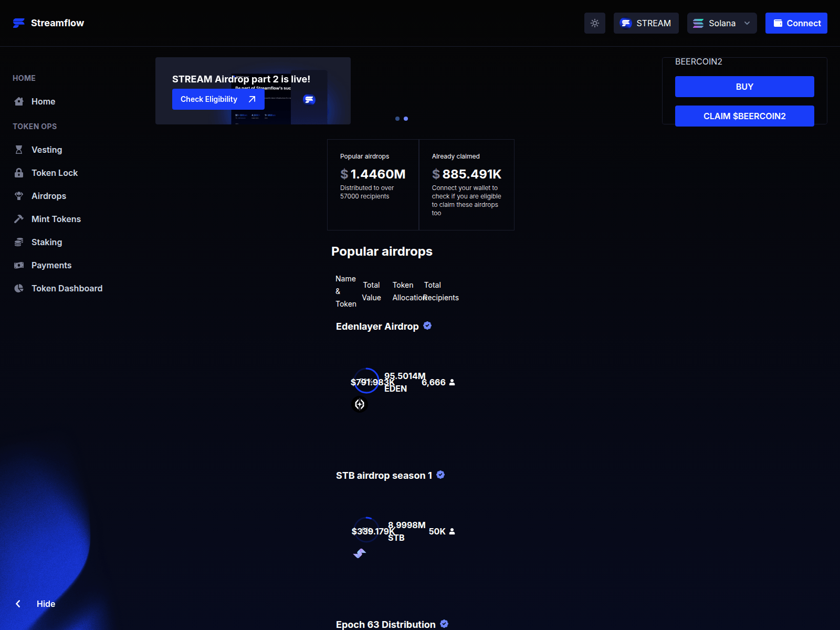Open the Solana network dropdown
Screen dimensions: 840x630
(x=721, y=23)
